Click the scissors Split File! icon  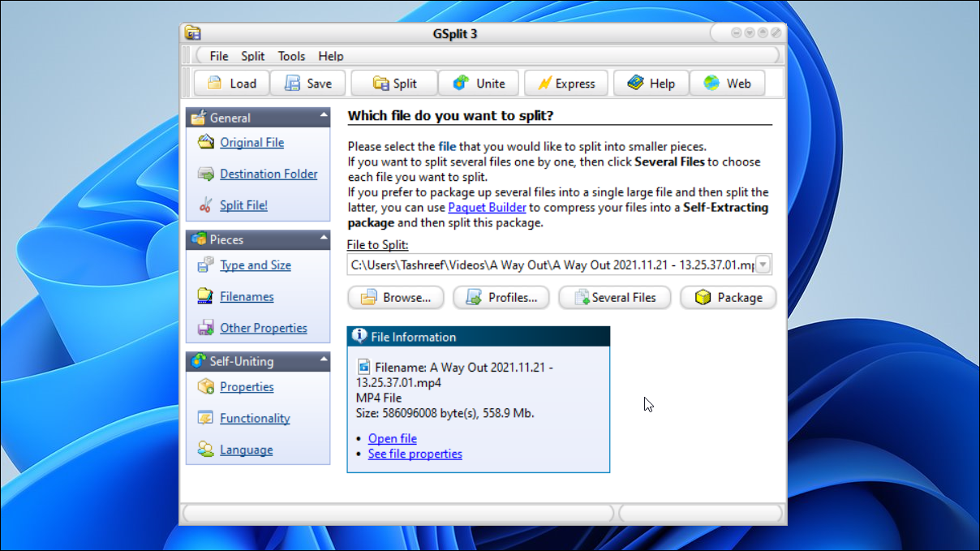point(205,205)
